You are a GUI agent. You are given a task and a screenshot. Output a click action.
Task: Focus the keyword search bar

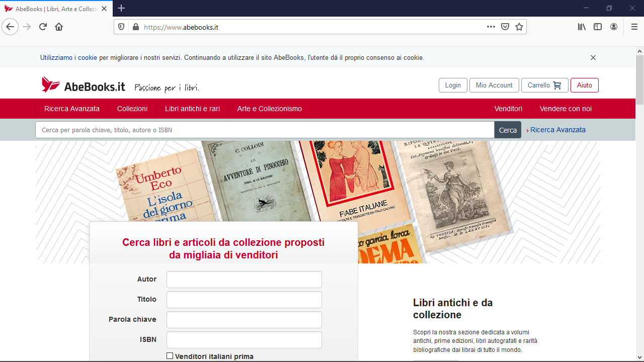(265, 130)
